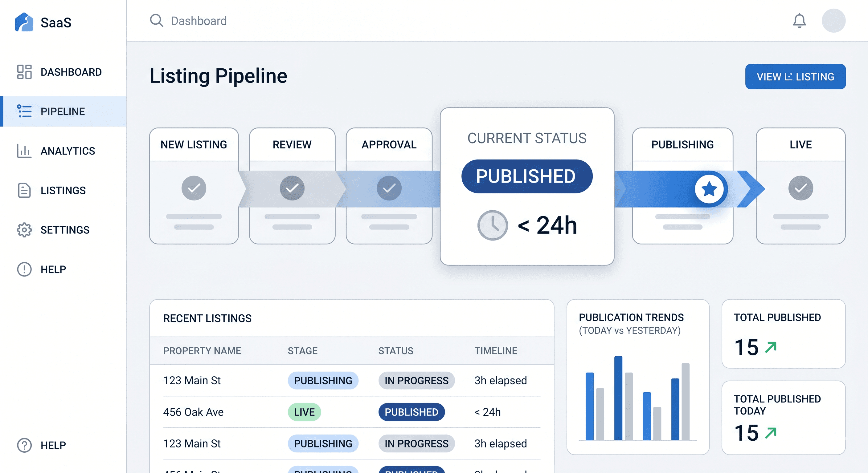
Task: Click the Publishing stage star marker
Action: (709, 189)
